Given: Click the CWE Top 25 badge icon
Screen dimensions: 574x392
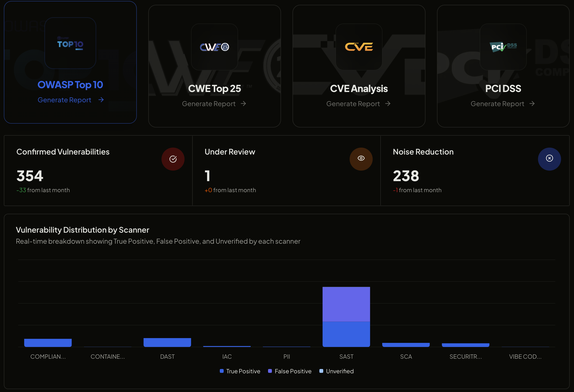Looking at the screenshot, I should pos(214,47).
